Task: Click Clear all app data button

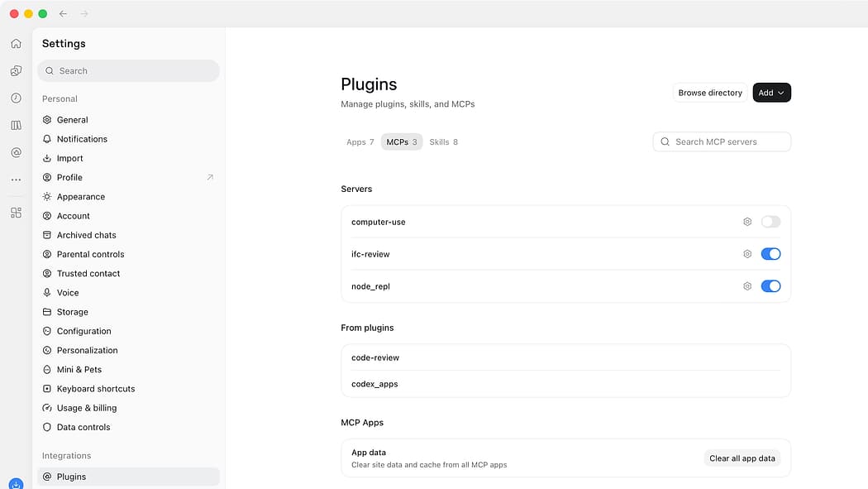Action: (x=742, y=458)
